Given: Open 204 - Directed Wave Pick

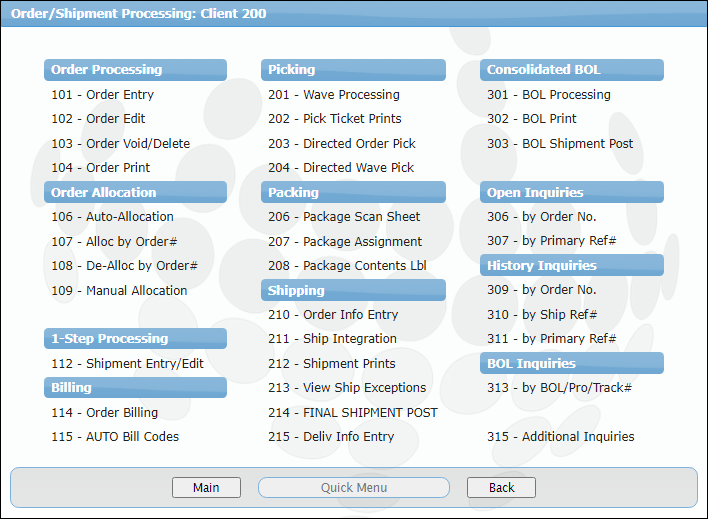Looking at the screenshot, I should tap(340, 168).
